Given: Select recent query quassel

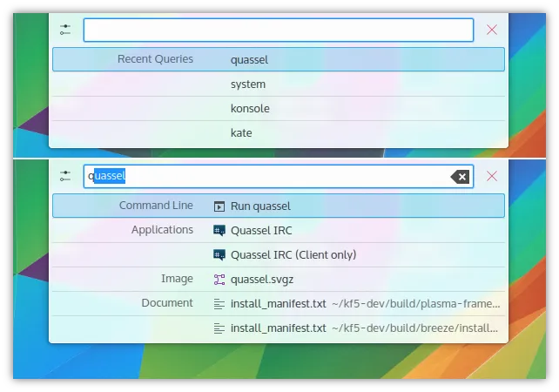Looking at the screenshot, I should [249, 60].
